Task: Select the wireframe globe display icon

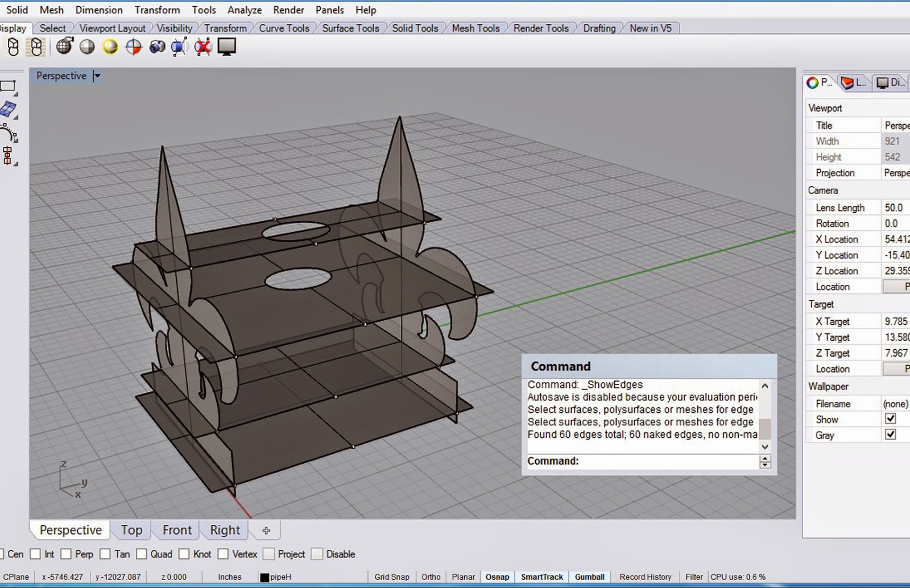Action: coord(64,47)
